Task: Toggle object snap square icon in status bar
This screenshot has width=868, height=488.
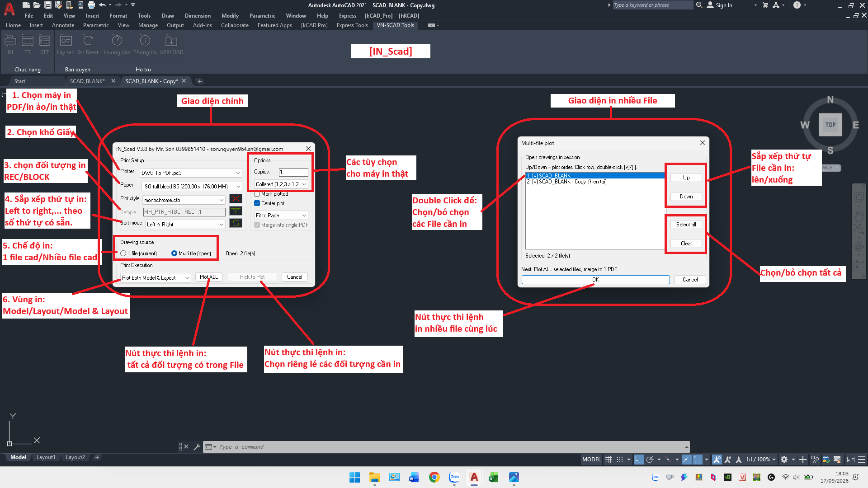Action: pos(698,460)
